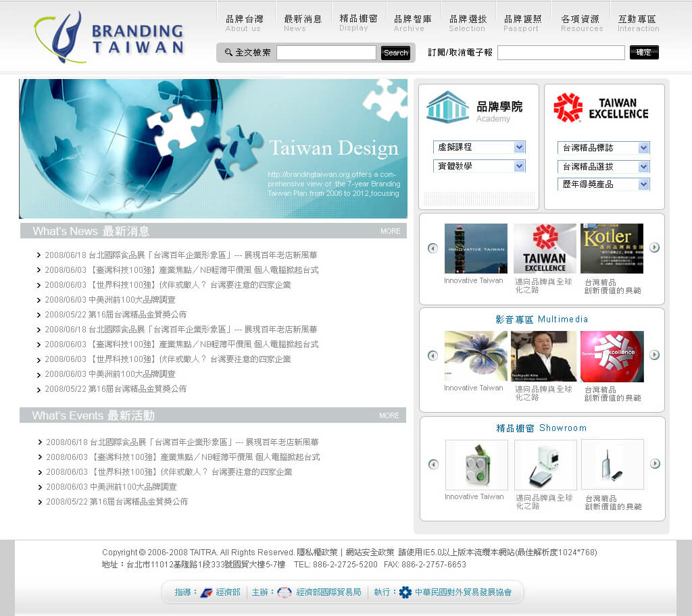Show next items in the Multimedia carousel
The height and width of the screenshot is (616, 692).
click(x=654, y=355)
